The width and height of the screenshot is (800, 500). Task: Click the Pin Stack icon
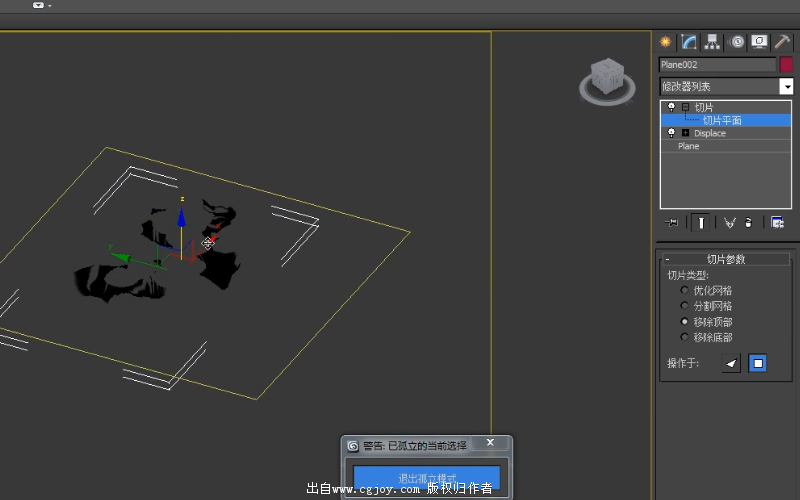coord(672,222)
